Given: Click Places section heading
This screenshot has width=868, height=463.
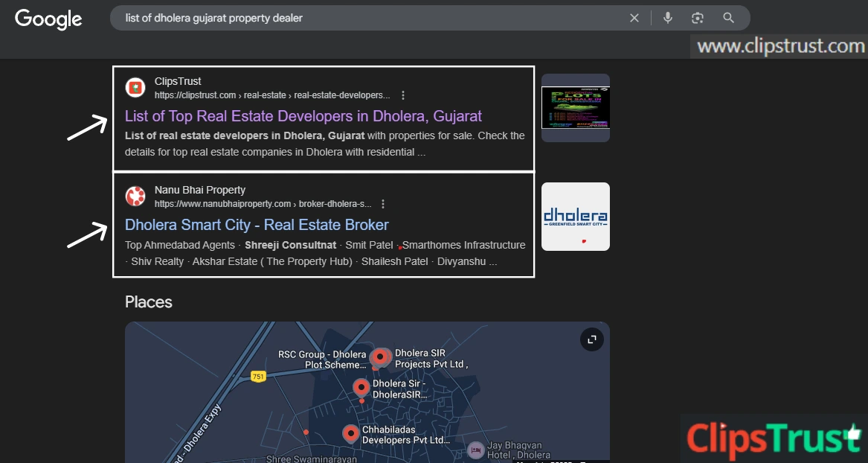Looking at the screenshot, I should click(148, 301).
